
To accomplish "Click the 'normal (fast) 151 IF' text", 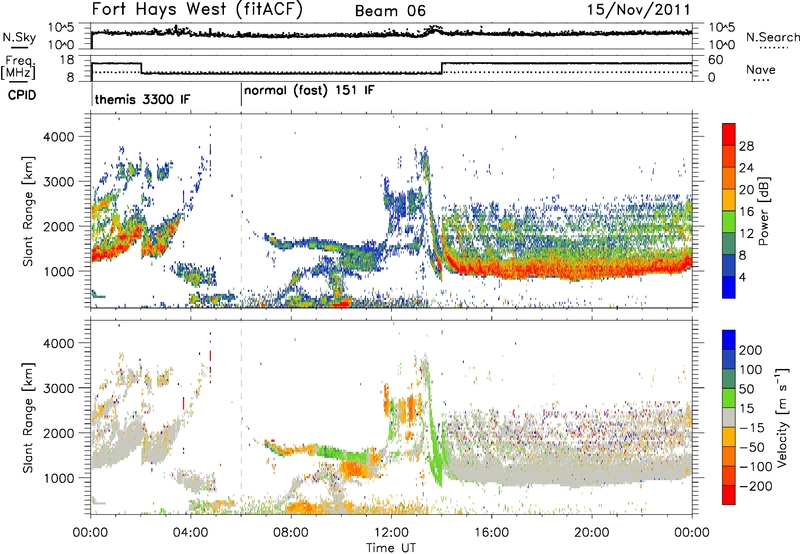I will (x=309, y=91).
